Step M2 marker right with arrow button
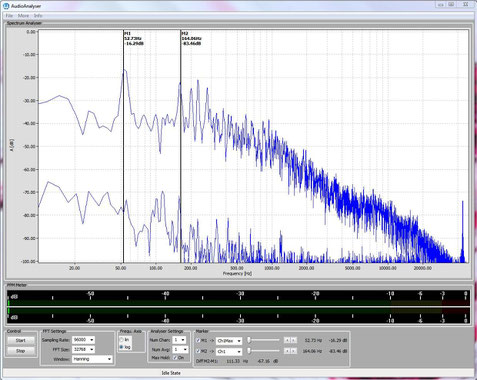 (293, 351)
